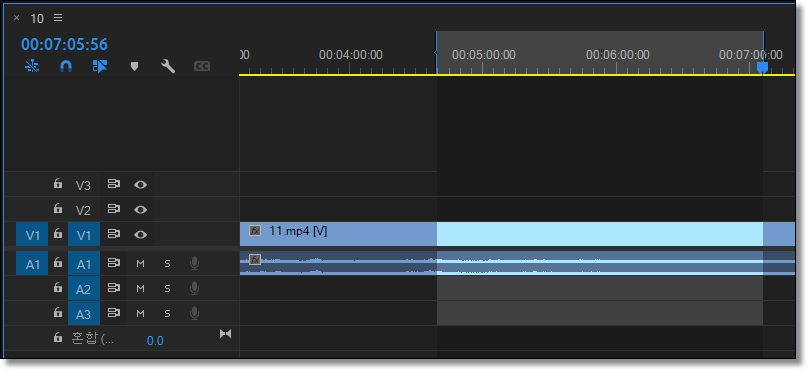Toggle lock on track V2
The width and height of the screenshot is (808, 381).
(58, 209)
